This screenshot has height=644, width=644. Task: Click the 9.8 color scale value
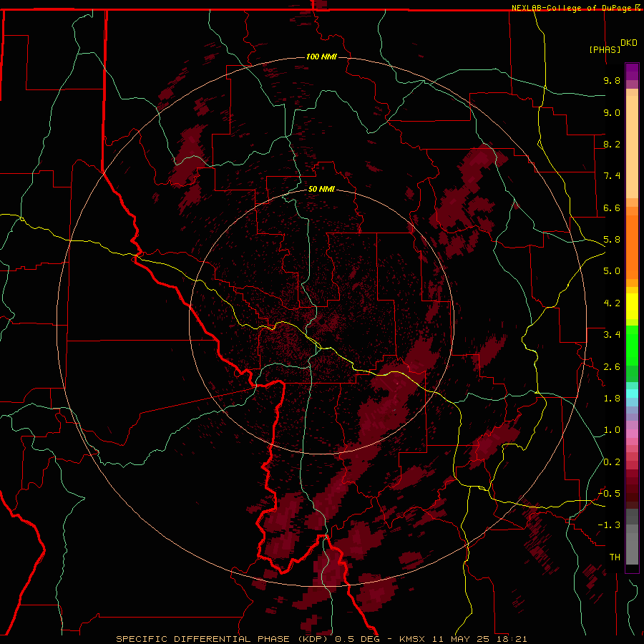[612, 80]
